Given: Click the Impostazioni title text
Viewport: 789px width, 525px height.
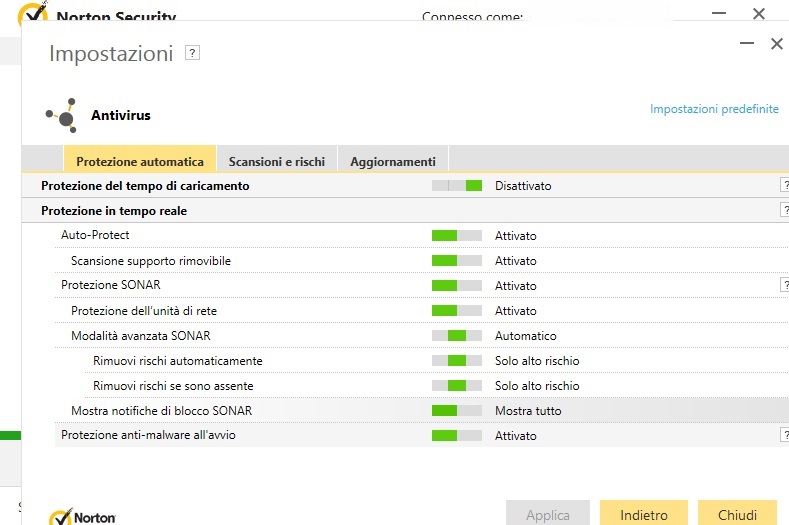Looking at the screenshot, I should [111, 54].
